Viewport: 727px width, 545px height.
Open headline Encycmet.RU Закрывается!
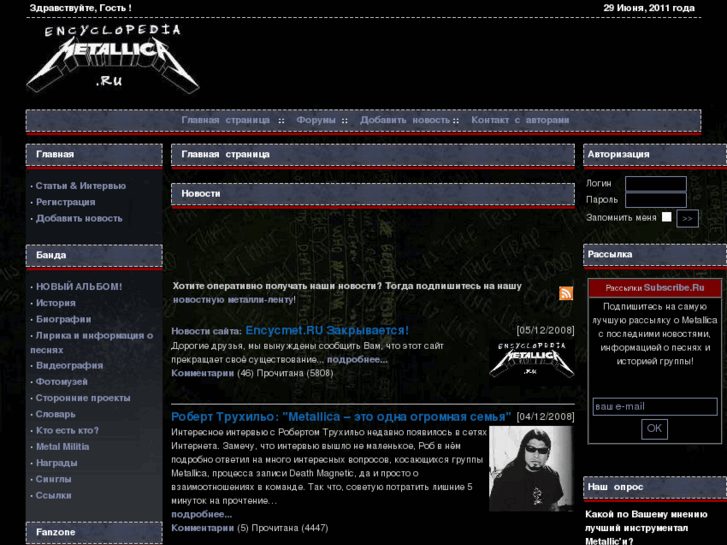327,330
